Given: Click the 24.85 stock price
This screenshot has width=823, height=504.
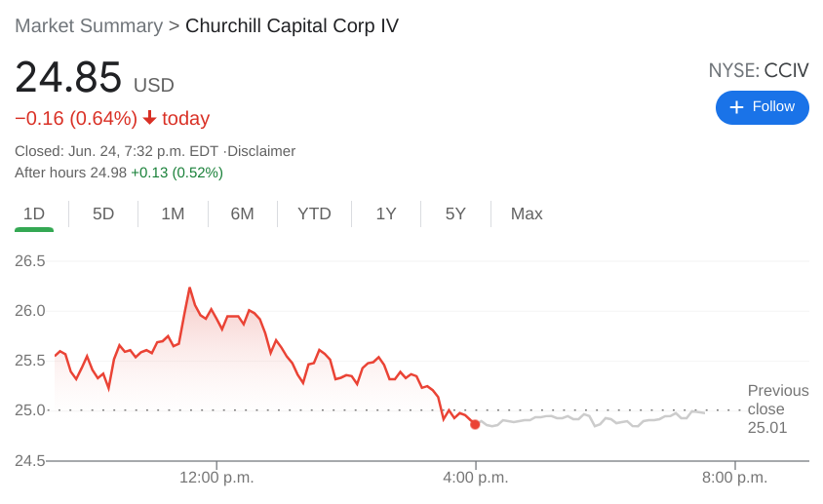Looking at the screenshot, I should click(x=68, y=78).
